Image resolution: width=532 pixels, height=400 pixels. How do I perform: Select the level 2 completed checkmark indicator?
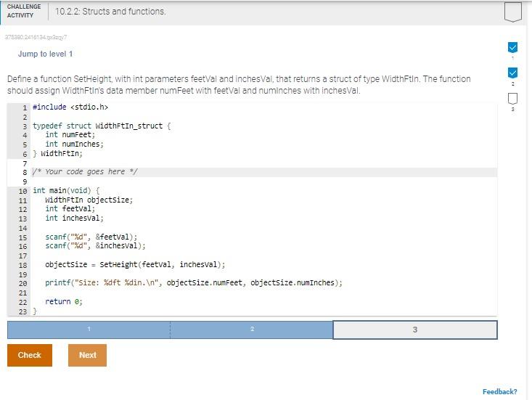click(x=512, y=73)
